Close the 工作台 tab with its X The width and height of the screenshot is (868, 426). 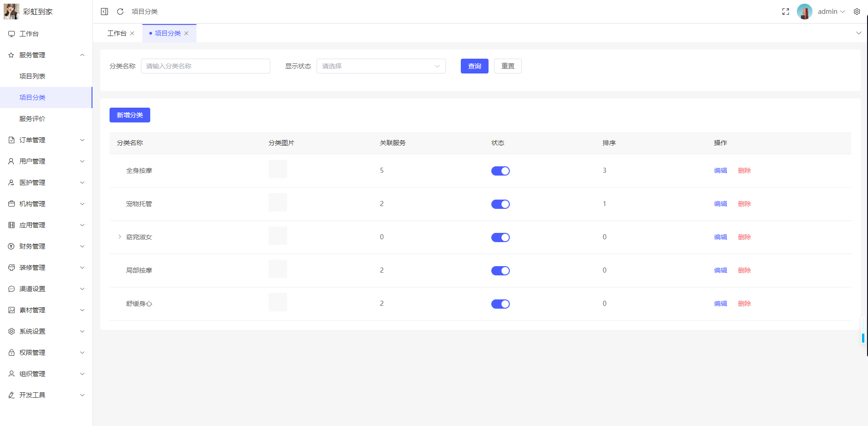132,33
